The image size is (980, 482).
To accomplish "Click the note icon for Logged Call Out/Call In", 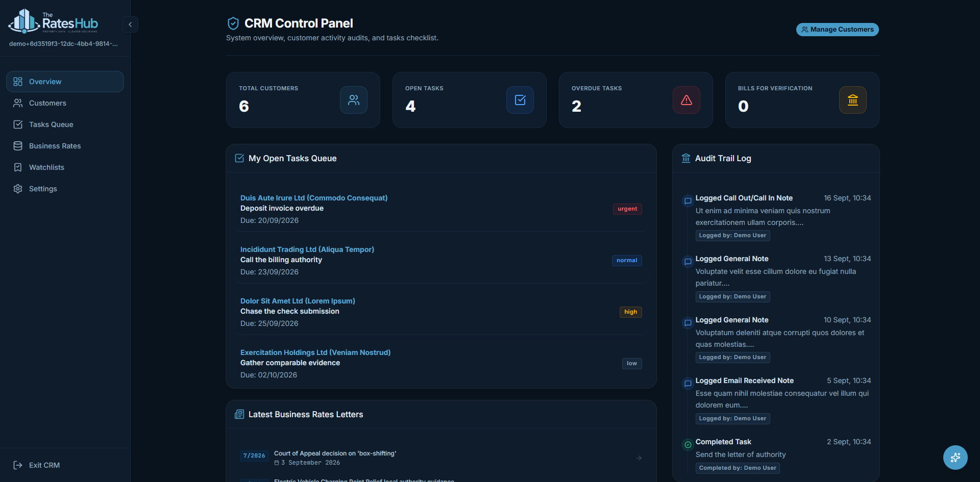I will coord(688,201).
